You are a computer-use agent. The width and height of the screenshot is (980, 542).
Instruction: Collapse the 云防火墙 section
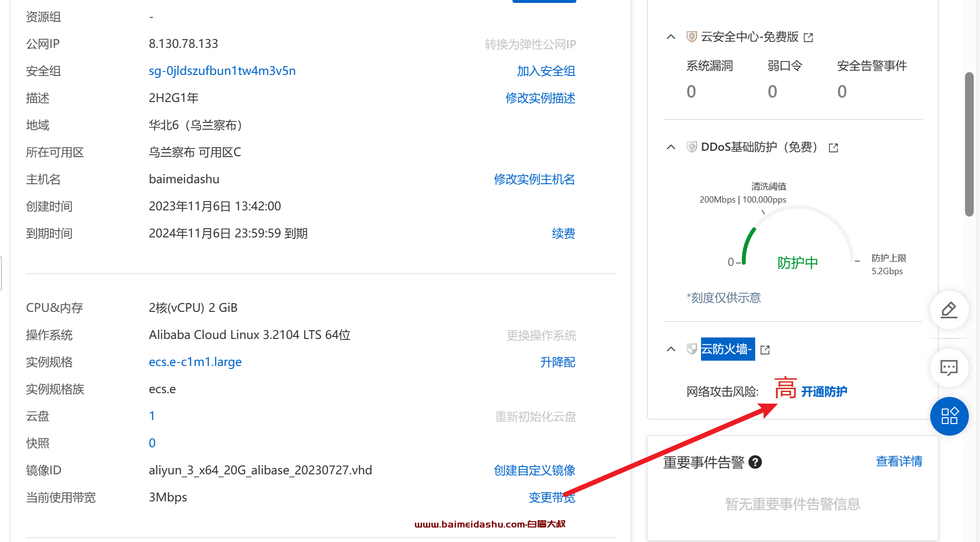(x=671, y=349)
